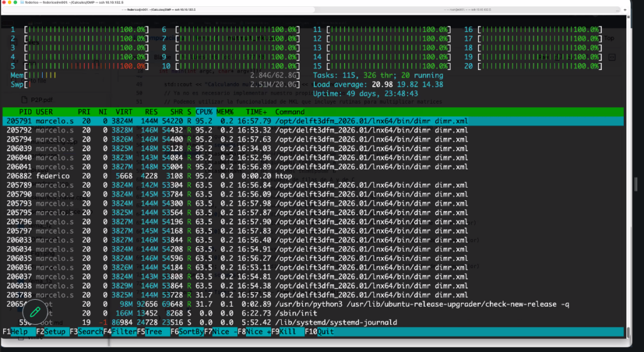Click the CPU 5 usage meter with red bars

(x=80, y=65)
